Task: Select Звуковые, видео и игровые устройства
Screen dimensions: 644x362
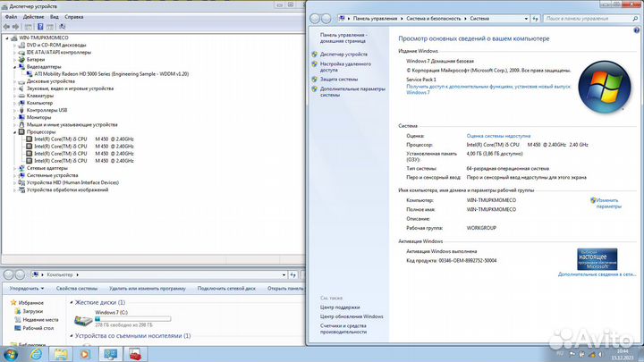Action: click(70, 88)
